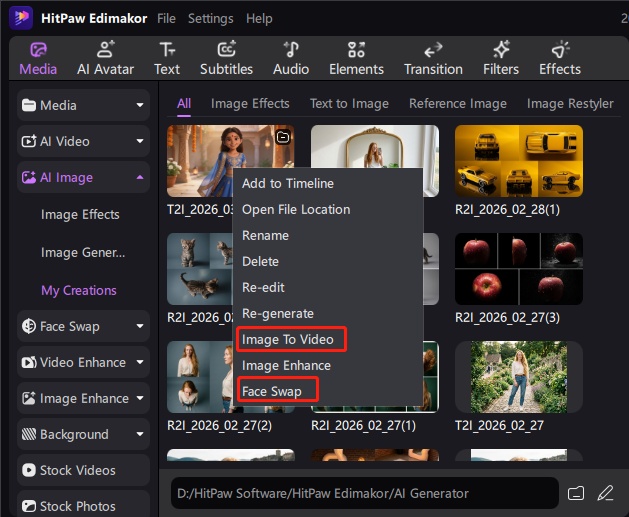Click the Video Enhance sidebar icon
The width and height of the screenshot is (629, 517).
point(28,362)
